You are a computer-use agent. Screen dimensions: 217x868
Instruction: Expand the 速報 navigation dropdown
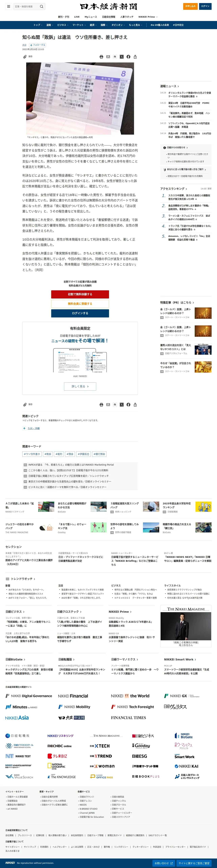[50, 25]
